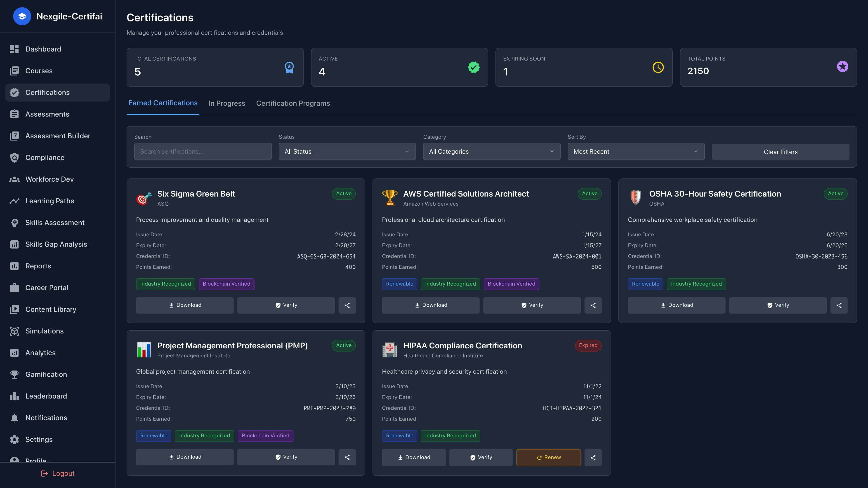Select the Blockchain Verified tag on AWS card
This screenshot has width=868, height=488.
pyautogui.click(x=511, y=284)
